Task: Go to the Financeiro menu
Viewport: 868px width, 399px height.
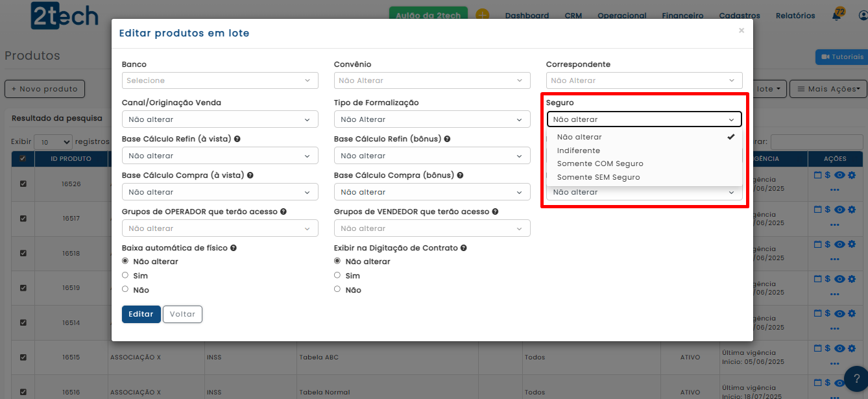Action: pyautogui.click(x=682, y=16)
